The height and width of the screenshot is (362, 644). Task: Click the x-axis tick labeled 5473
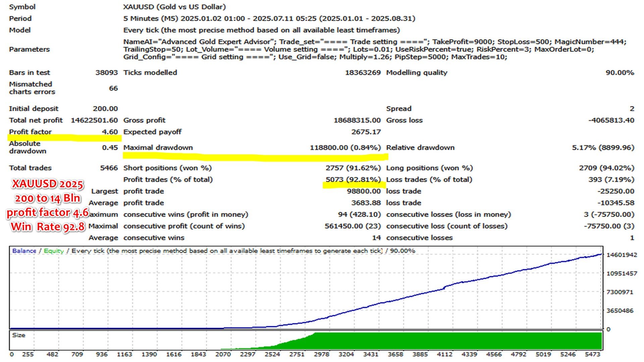tap(592, 354)
